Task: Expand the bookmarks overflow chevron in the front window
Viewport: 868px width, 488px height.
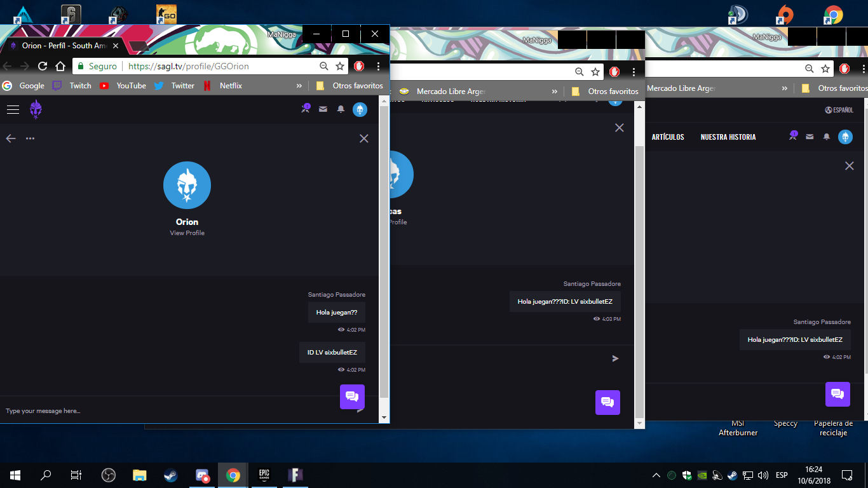Action: (299, 86)
